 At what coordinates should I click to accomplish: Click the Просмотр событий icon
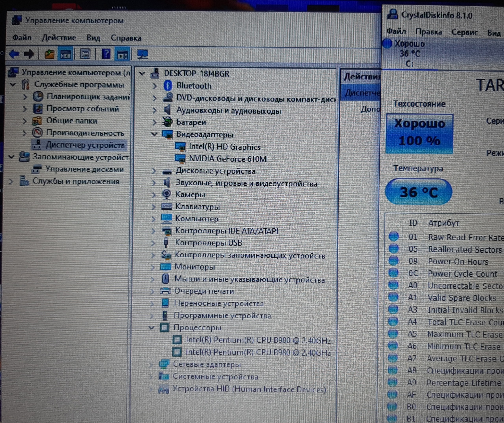tap(38, 109)
